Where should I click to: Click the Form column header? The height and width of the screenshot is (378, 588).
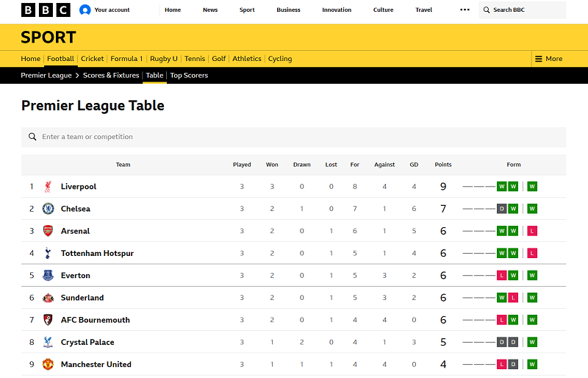[513, 165]
